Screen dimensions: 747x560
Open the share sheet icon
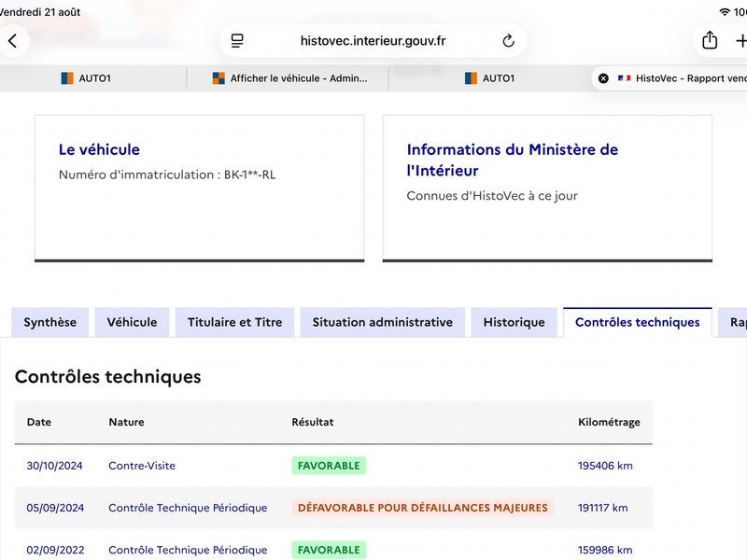point(710,40)
